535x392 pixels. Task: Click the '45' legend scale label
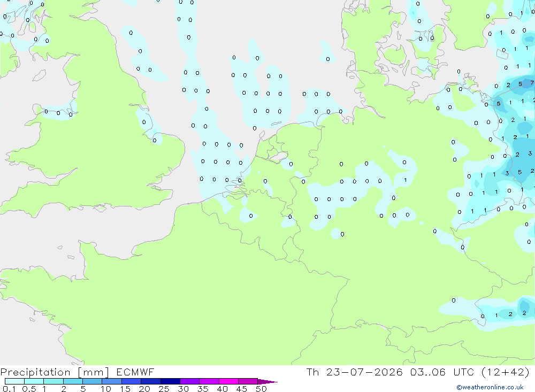pyautogui.click(x=242, y=389)
